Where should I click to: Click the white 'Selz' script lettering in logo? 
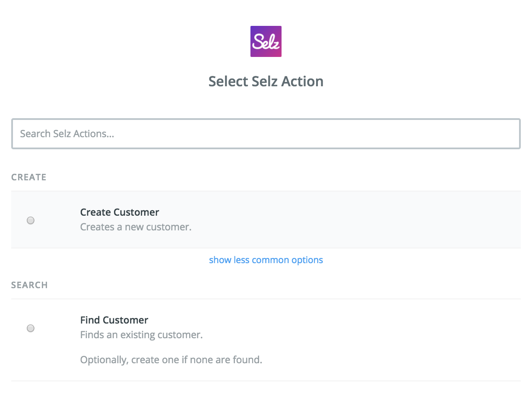(266, 42)
